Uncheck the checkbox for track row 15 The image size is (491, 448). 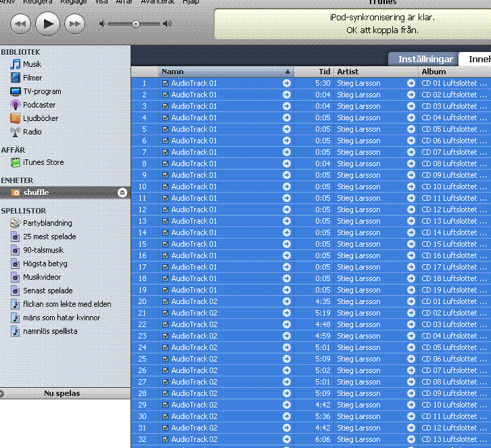tap(166, 244)
